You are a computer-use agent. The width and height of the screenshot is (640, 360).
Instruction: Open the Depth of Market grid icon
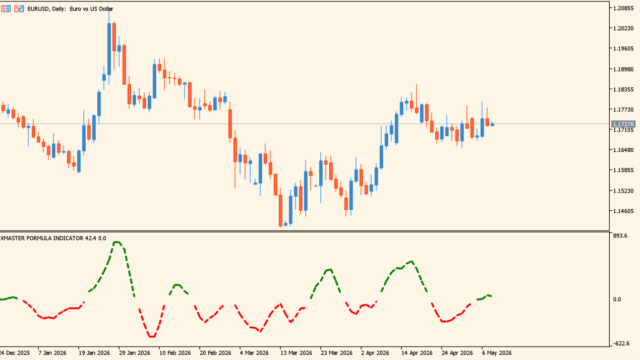tap(6, 9)
